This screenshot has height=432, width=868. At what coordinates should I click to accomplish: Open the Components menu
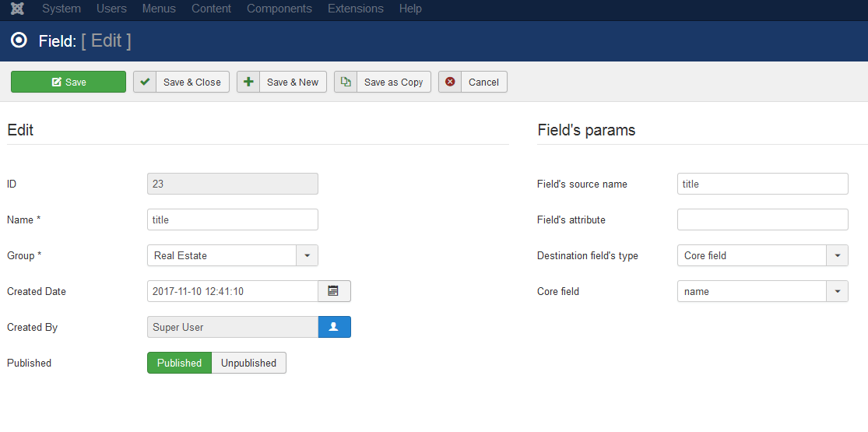click(279, 9)
